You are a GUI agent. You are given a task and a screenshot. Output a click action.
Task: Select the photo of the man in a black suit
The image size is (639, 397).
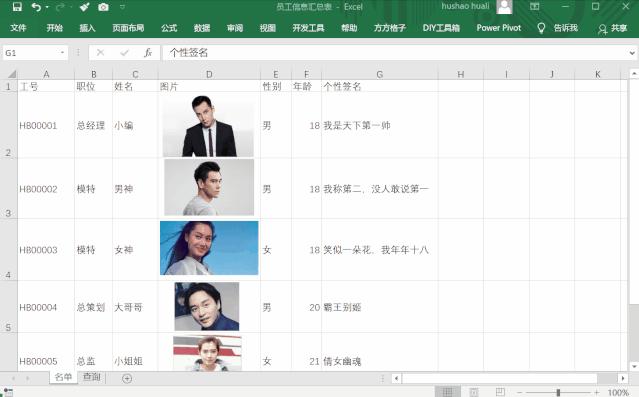(208, 126)
